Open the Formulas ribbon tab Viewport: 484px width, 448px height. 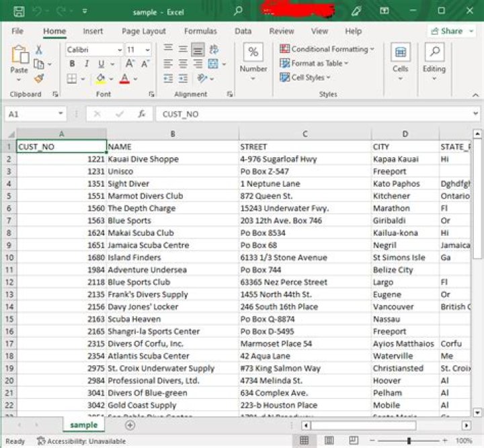(x=200, y=31)
